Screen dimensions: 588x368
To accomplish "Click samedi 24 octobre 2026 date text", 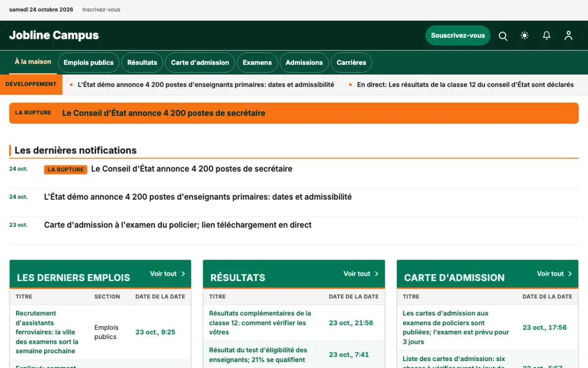I will pyautogui.click(x=41, y=10).
